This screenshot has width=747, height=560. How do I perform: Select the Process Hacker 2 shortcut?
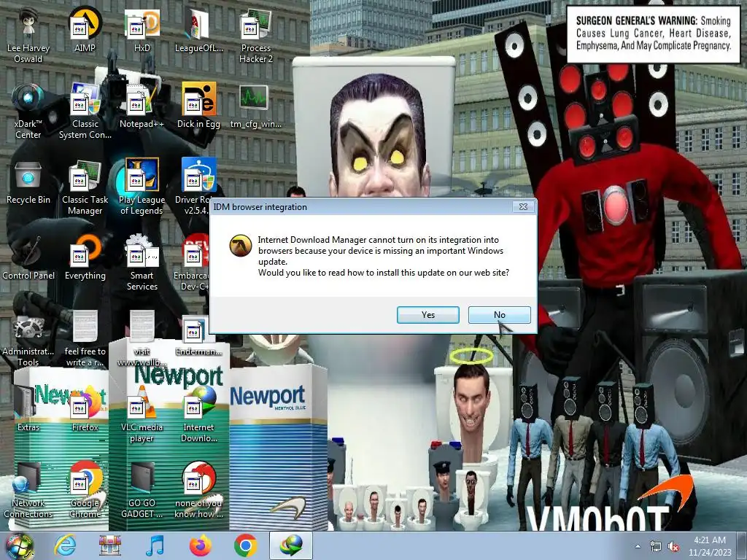(256, 36)
